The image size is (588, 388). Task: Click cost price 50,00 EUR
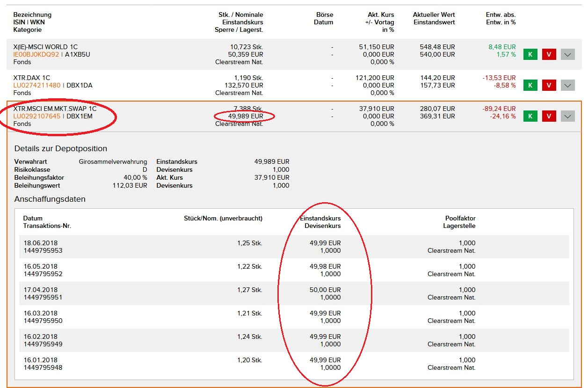tap(325, 290)
